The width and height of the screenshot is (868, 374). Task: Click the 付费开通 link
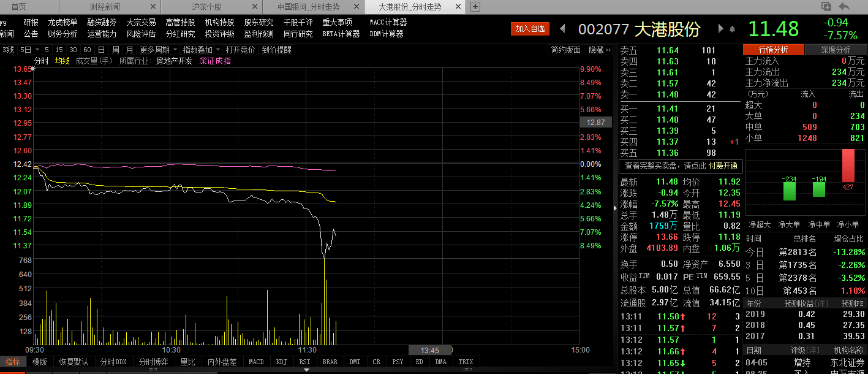(x=723, y=166)
